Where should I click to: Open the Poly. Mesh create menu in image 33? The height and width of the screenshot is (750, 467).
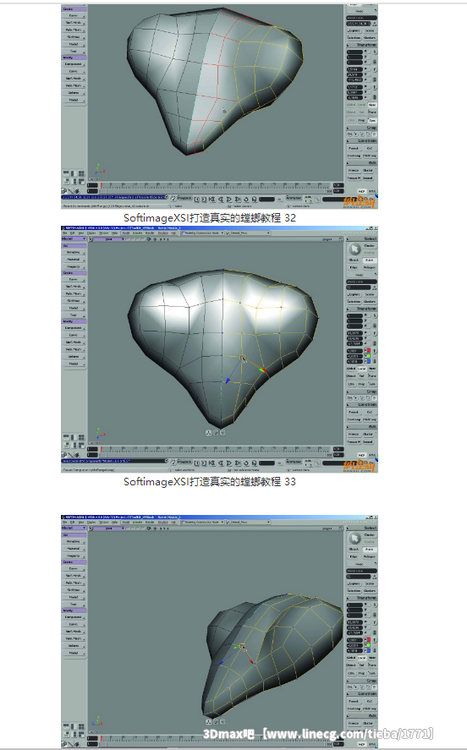[x=73, y=294]
